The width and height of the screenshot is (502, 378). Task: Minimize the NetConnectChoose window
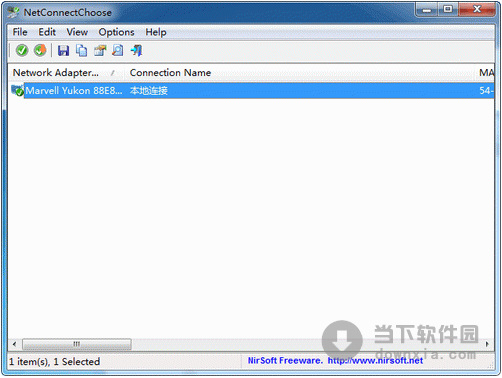(x=427, y=10)
